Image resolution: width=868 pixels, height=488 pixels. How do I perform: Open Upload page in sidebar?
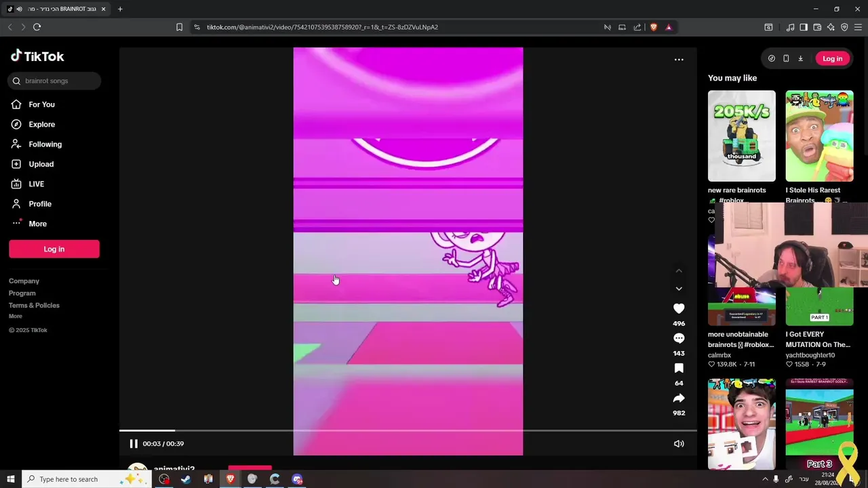pos(41,164)
